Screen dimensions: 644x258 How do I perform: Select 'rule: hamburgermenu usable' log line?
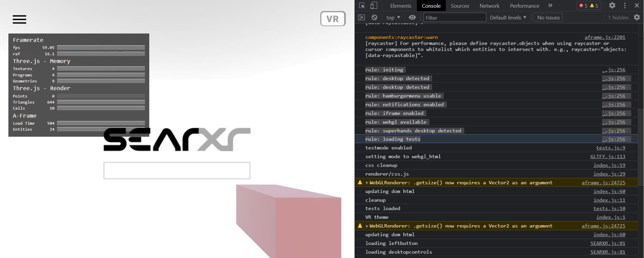coord(496,96)
